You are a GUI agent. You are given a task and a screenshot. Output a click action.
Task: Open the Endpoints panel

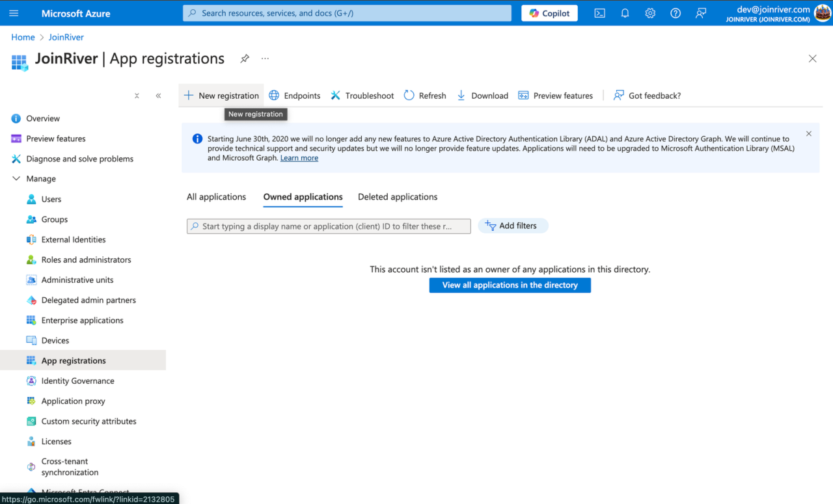pyautogui.click(x=294, y=95)
